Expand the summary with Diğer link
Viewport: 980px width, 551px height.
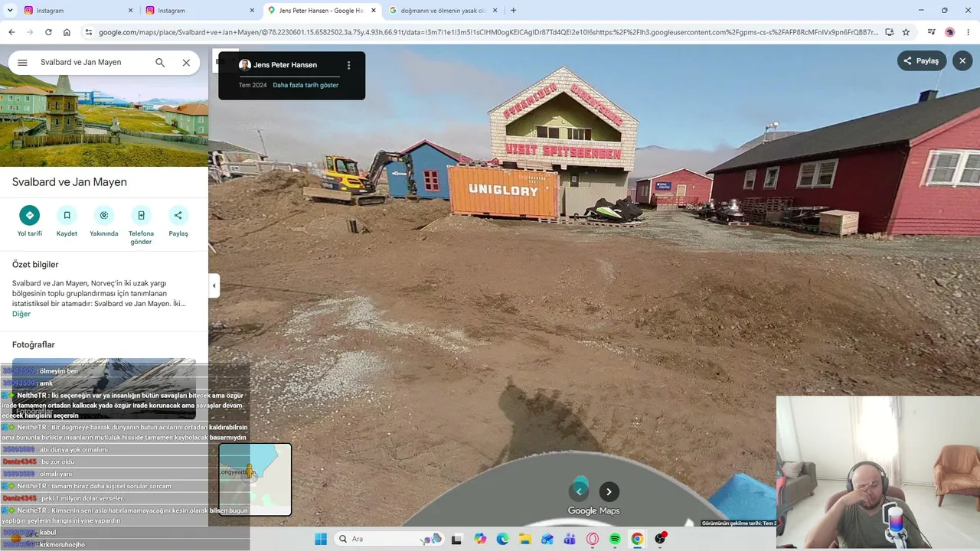pyautogui.click(x=21, y=314)
